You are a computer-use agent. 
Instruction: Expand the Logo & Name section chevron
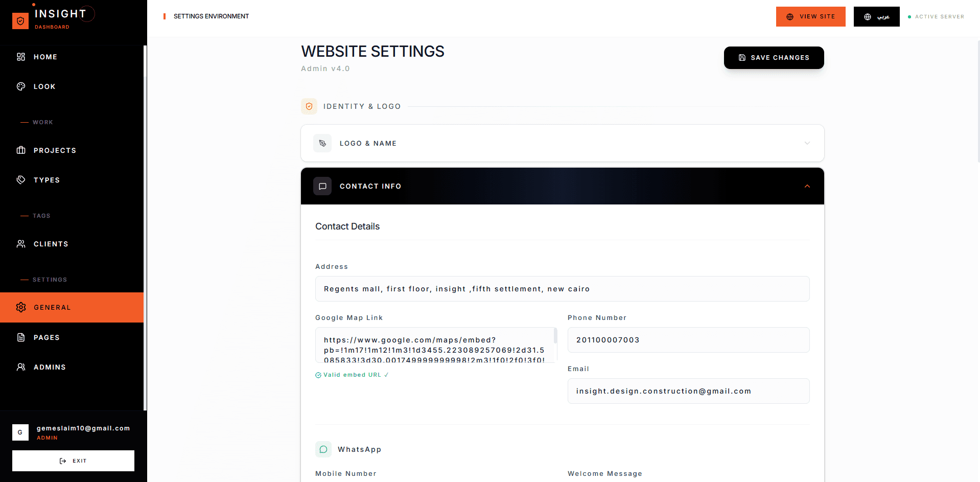(x=807, y=143)
